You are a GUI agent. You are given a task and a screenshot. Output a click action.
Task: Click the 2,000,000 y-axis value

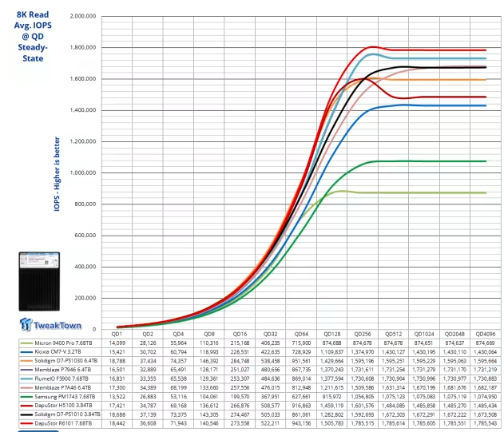[83, 16]
